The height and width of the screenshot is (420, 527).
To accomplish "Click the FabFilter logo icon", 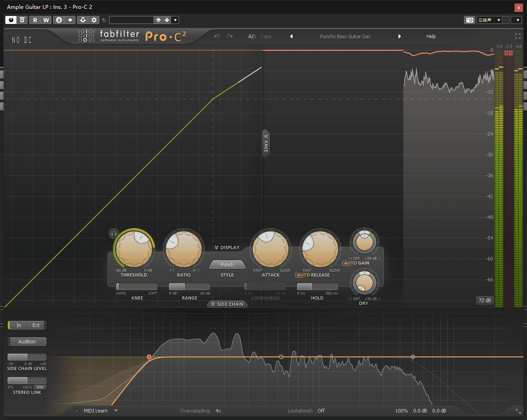I will [86, 35].
